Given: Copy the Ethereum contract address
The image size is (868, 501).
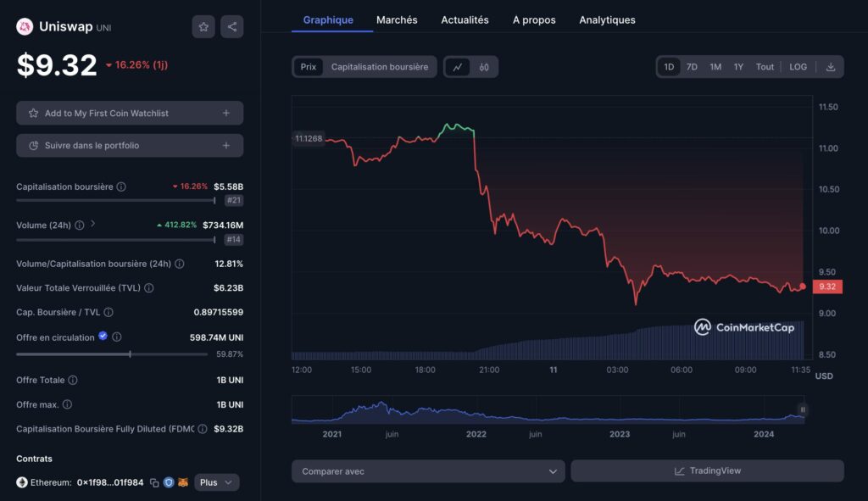Looking at the screenshot, I should pos(154,482).
